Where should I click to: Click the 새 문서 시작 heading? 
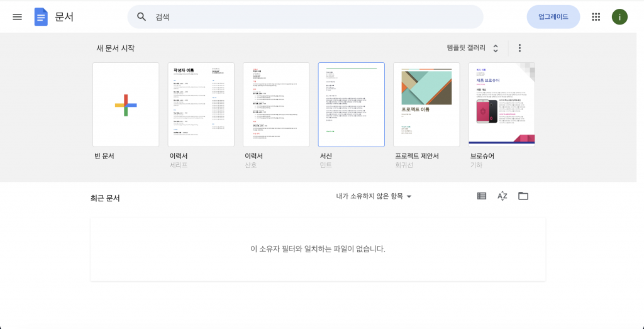116,48
